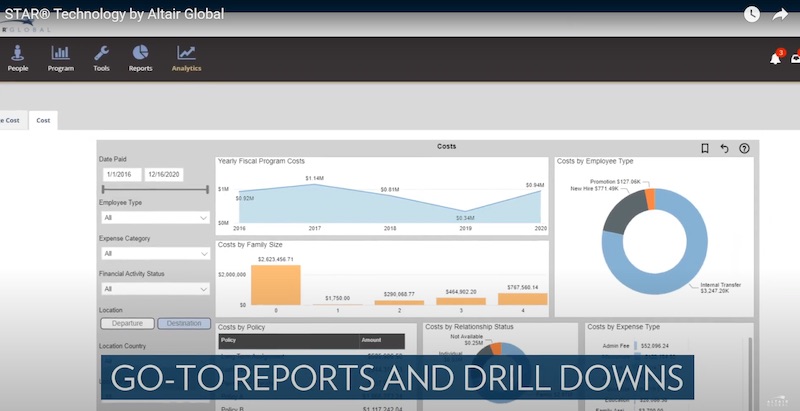Click the video title STAR Technology by Altair Global
The width and height of the screenshot is (800, 411).
(114, 14)
